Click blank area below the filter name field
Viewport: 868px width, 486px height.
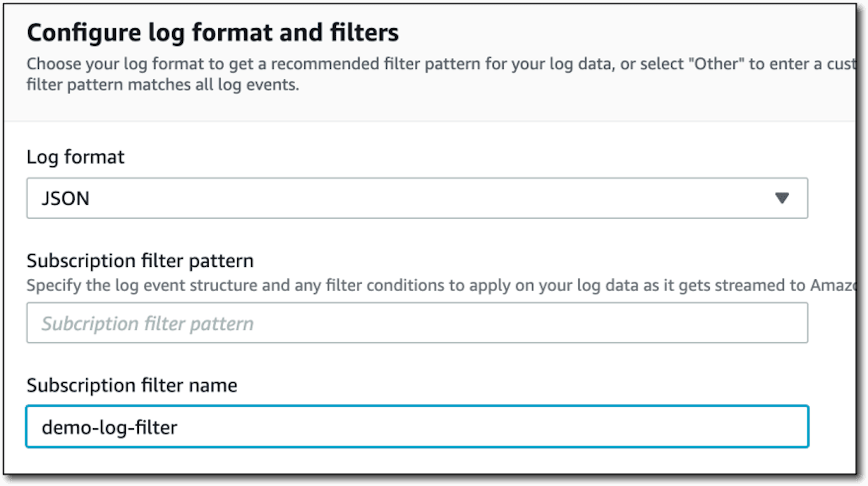429,461
